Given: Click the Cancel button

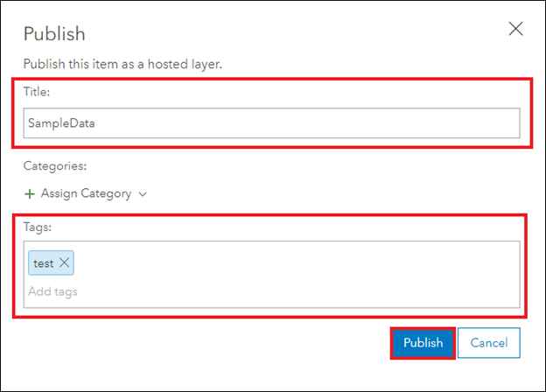Looking at the screenshot, I should coord(489,343).
